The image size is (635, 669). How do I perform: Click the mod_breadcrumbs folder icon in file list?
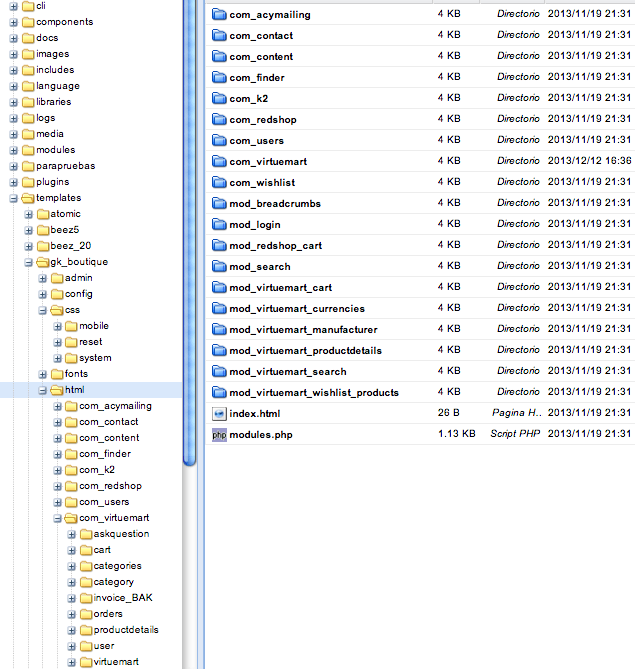[x=219, y=204]
